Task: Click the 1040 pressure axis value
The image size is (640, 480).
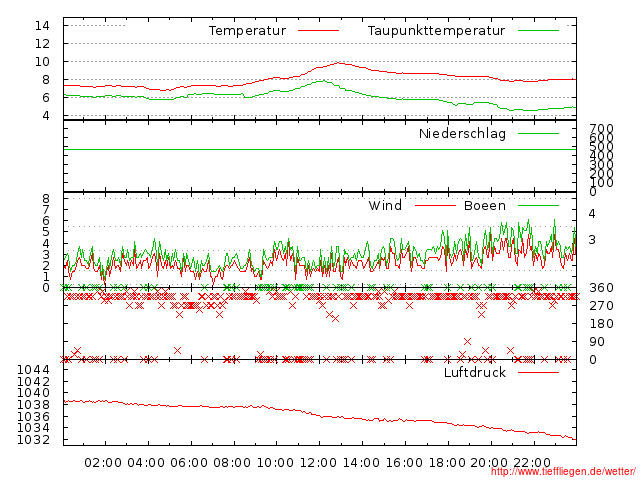Action: click(33, 393)
